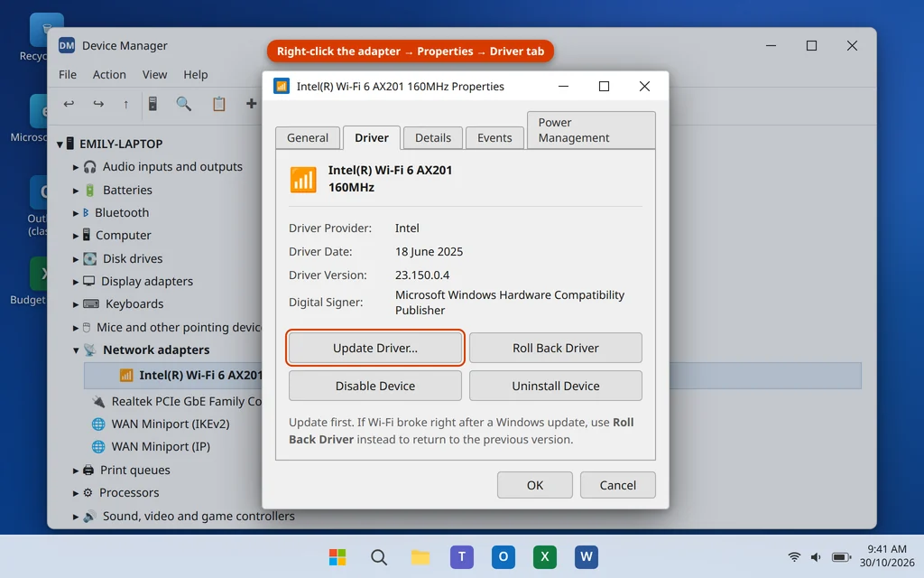
Task: Click the monitor icon beside Display adapters
Action: point(89,281)
